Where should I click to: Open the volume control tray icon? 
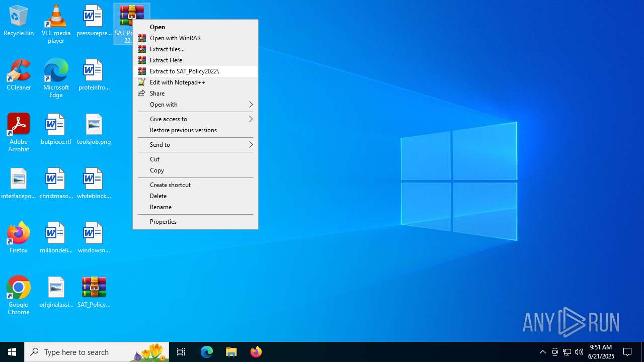tap(579, 352)
